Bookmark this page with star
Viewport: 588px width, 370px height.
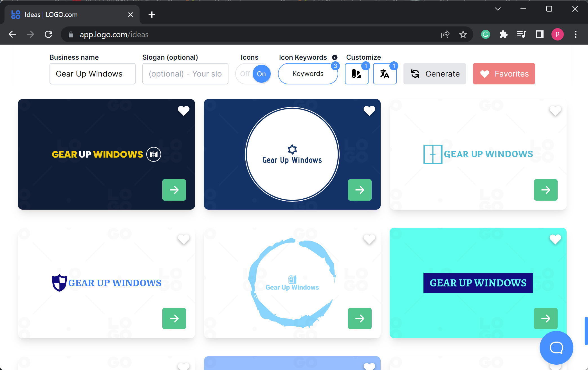463,34
